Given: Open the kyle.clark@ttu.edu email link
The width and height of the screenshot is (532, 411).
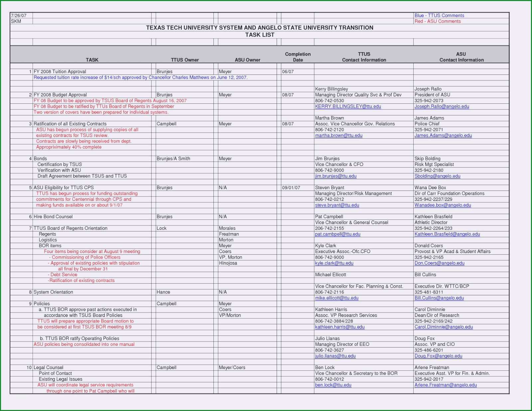Looking at the screenshot, I should tap(334, 263).
